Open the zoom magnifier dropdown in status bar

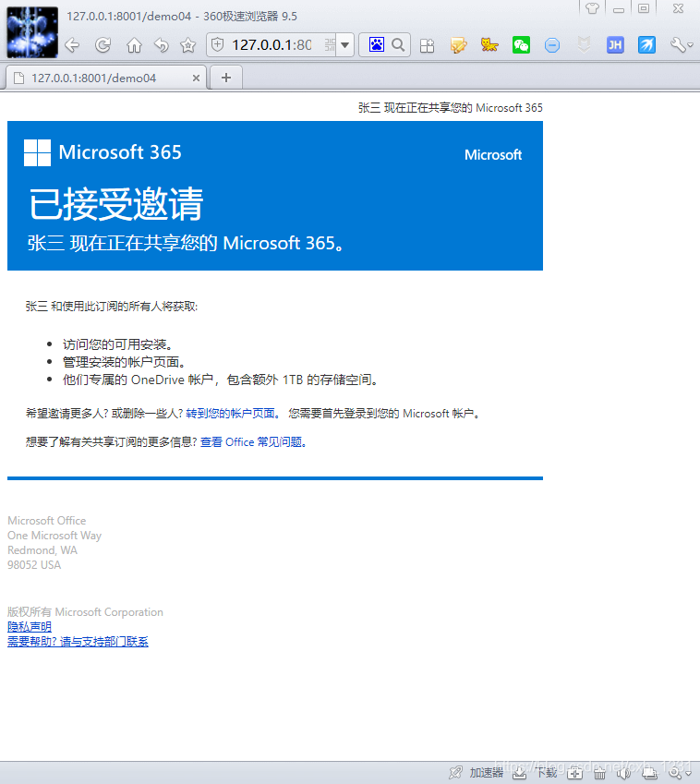[680, 773]
